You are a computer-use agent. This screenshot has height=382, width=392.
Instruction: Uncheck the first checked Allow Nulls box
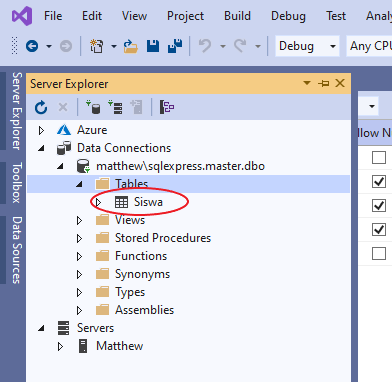coord(379,181)
